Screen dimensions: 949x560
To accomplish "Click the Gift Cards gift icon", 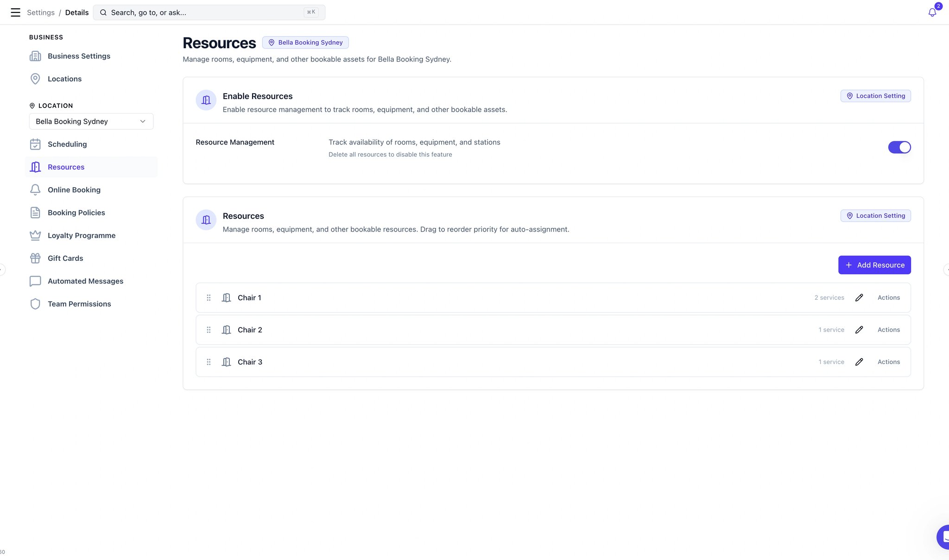I will click(x=35, y=258).
